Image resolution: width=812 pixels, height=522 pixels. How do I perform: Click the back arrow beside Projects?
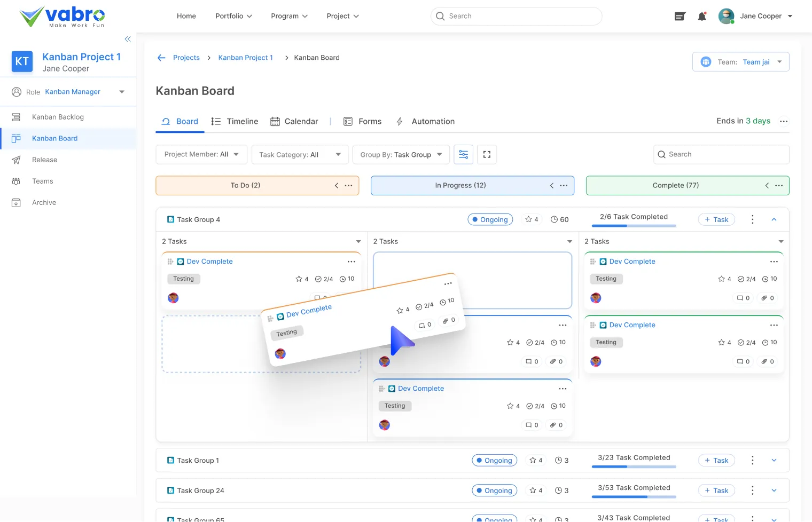coord(161,58)
